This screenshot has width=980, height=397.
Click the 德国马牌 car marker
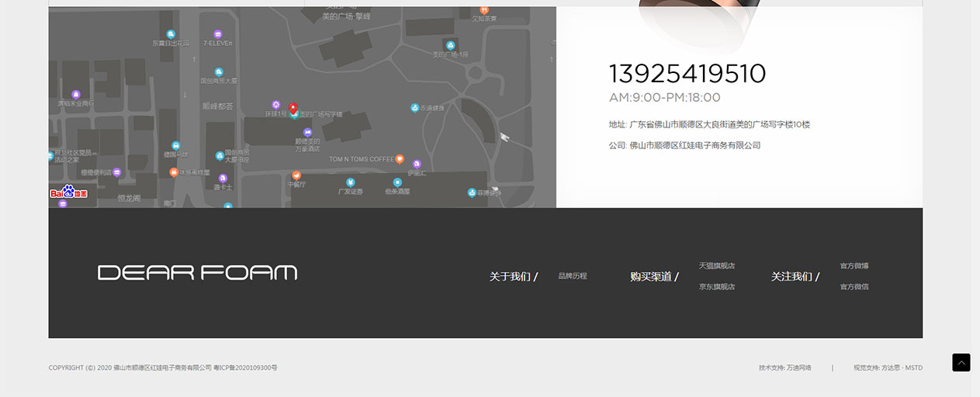click(x=175, y=145)
